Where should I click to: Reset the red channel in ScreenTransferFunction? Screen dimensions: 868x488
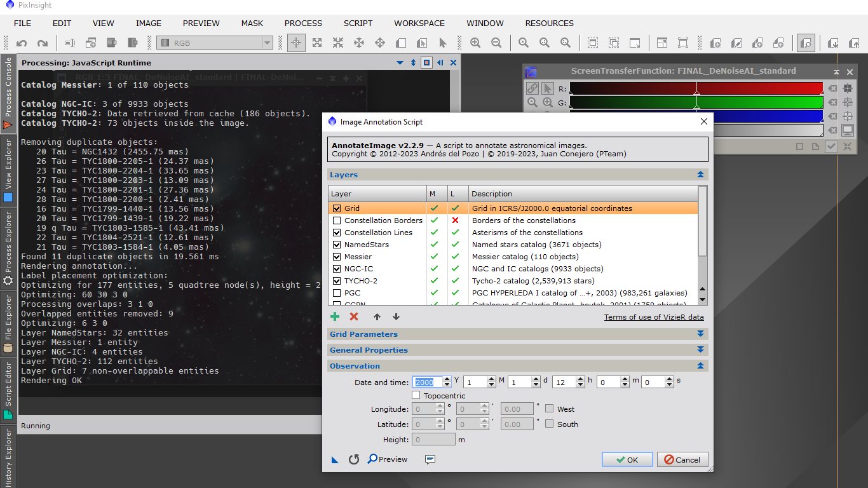coord(832,88)
